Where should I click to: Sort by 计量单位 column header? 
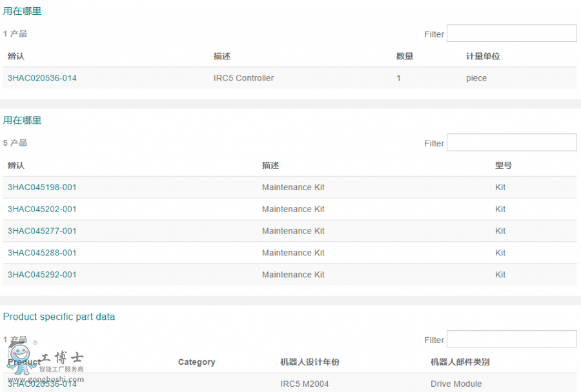coord(483,56)
